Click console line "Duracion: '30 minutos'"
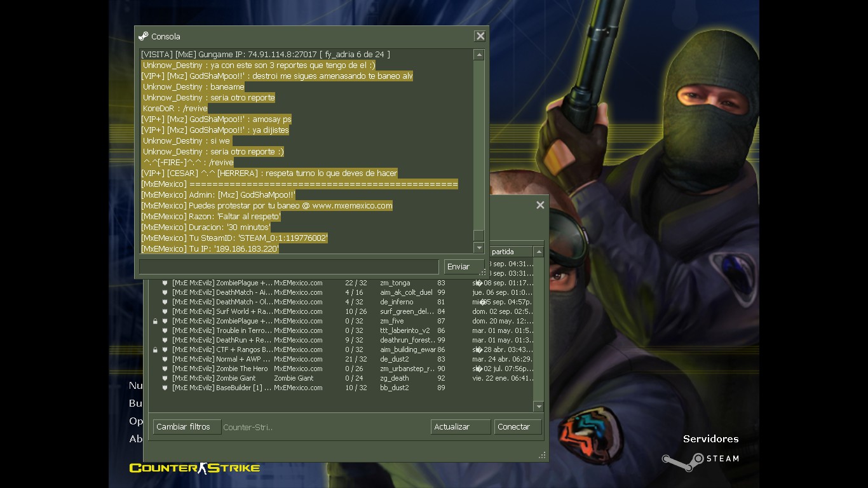This screenshot has width=868, height=488. click(x=206, y=227)
